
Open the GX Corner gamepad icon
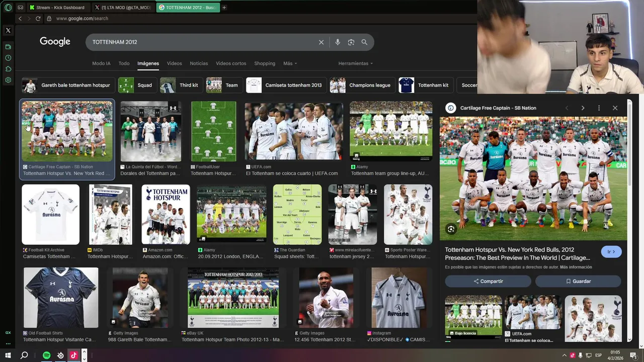point(21,8)
